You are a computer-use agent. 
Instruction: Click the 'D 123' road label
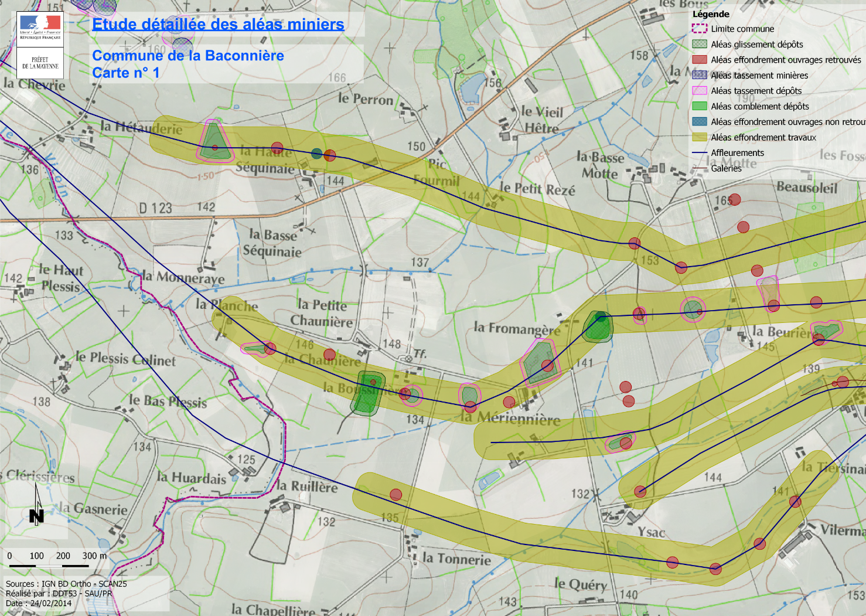coord(155,208)
